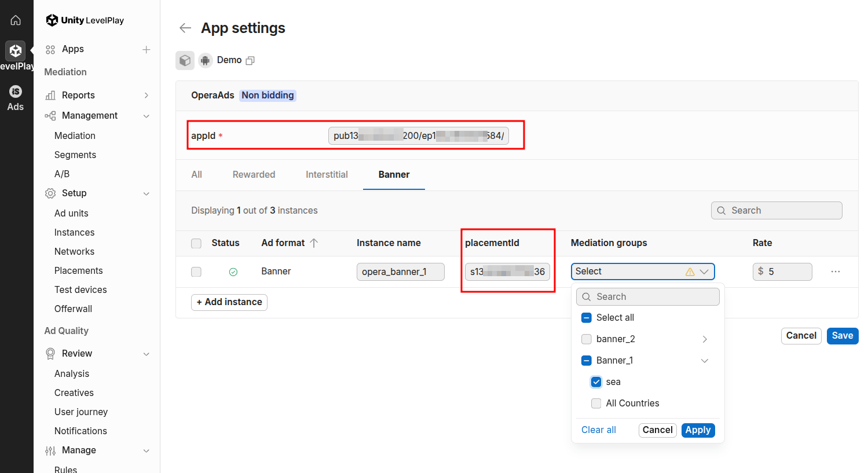Image resolution: width=868 pixels, height=473 pixels.
Task: Check the Banner instance row checkbox
Action: click(x=196, y=272)
